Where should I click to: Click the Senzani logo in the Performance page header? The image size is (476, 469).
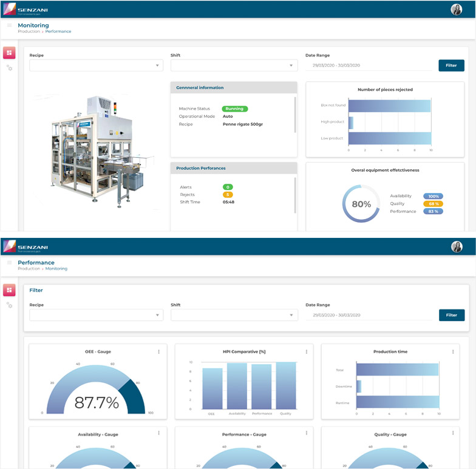click(x=25, y=246)
